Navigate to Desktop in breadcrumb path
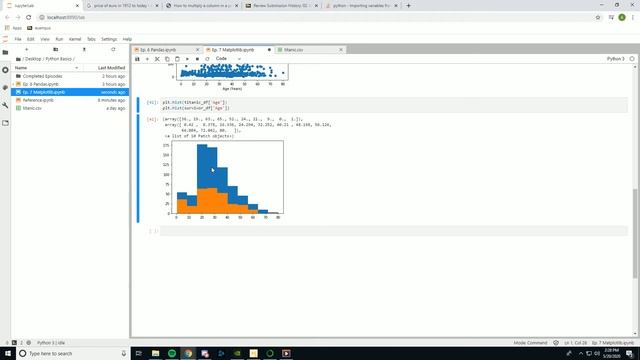The height and width of the screenshot is (360, 640). click(x=33, y=59)
